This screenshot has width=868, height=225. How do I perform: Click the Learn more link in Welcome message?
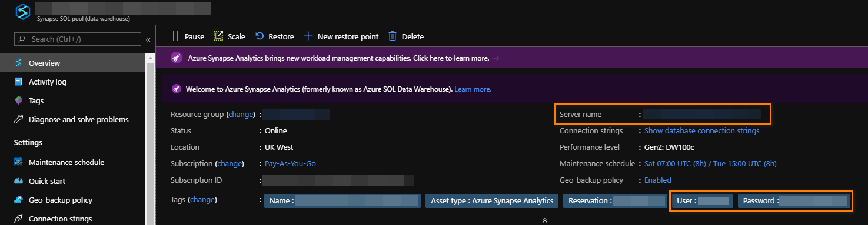coord(473,89)
